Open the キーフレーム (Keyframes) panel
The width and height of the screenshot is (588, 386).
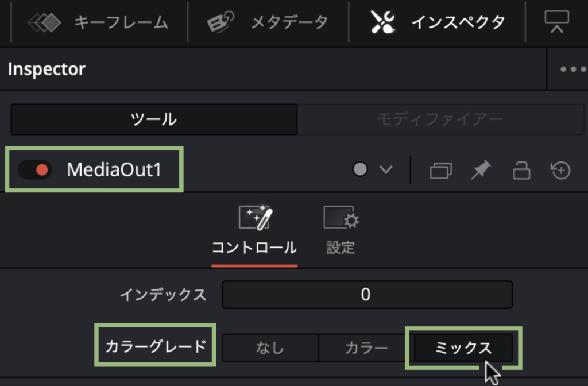(99, 22)
